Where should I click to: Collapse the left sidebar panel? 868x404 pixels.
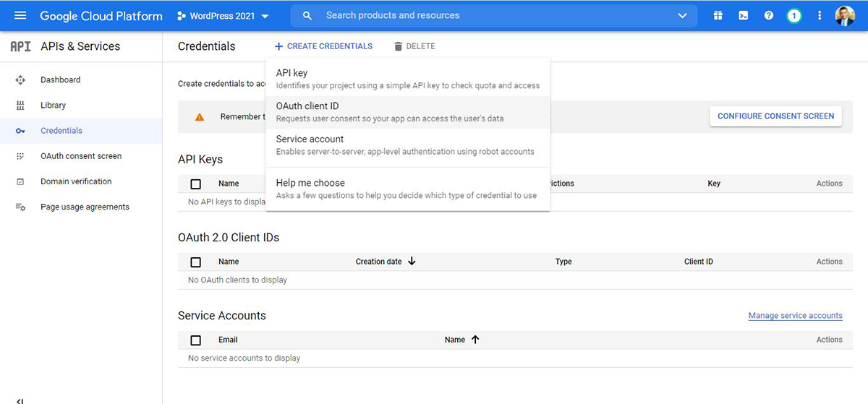coord(20,400)
